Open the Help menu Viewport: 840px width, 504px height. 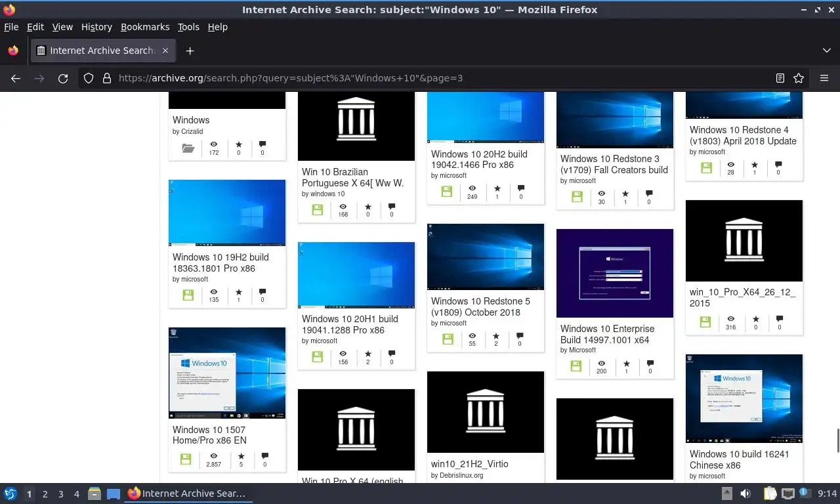tap(217, 27)
